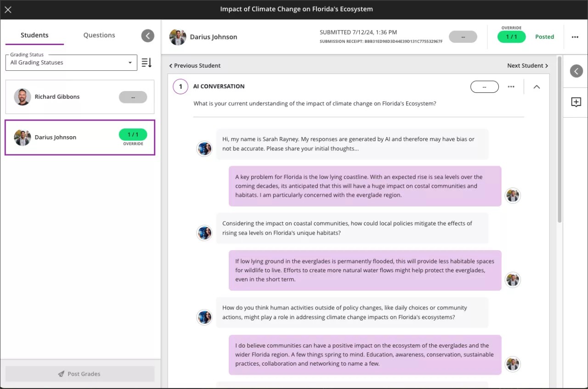Collapse the Students sidebar using the arrow icon

pyautogui.click(x=147, y=35)
